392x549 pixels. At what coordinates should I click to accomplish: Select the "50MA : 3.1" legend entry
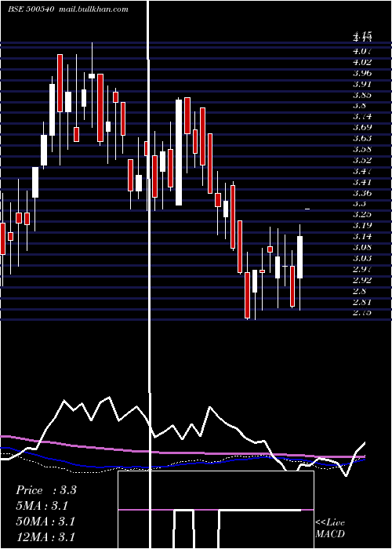[45, 522]
